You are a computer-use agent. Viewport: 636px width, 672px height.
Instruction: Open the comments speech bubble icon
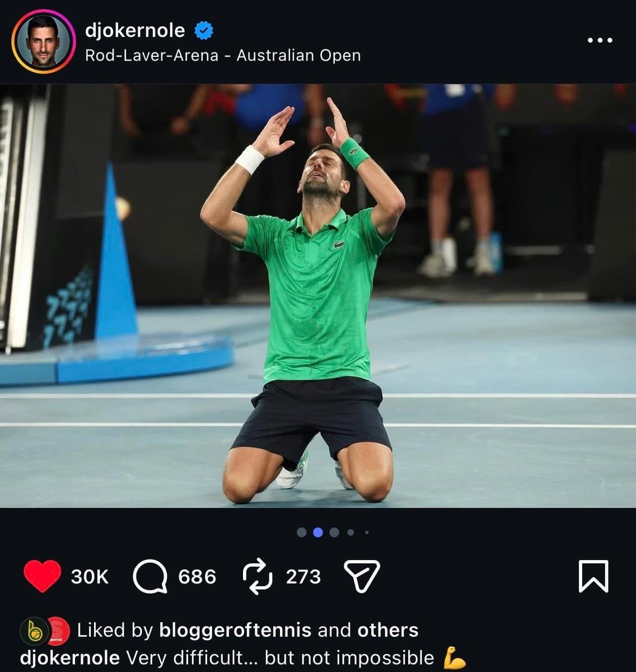tap(150, 577)
